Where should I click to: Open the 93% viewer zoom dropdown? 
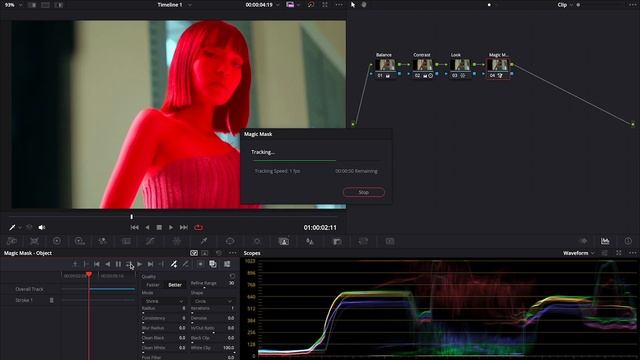tap(13, 5)
